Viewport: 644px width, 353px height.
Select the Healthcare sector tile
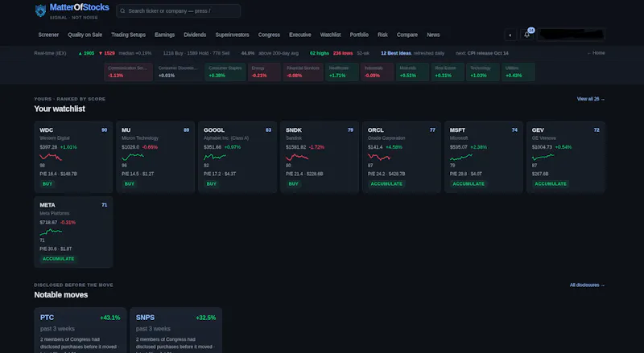342,72
